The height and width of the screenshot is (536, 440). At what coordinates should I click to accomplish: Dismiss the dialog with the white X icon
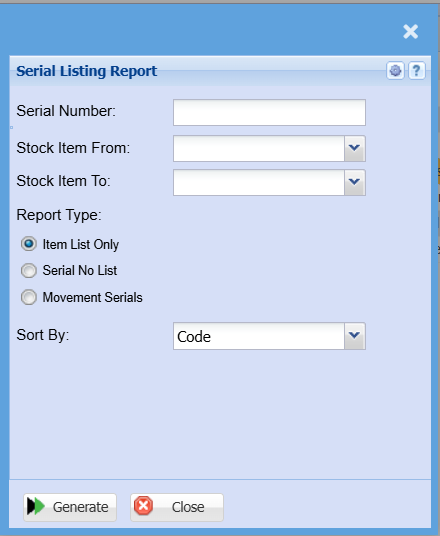click(x=410, y=32)
